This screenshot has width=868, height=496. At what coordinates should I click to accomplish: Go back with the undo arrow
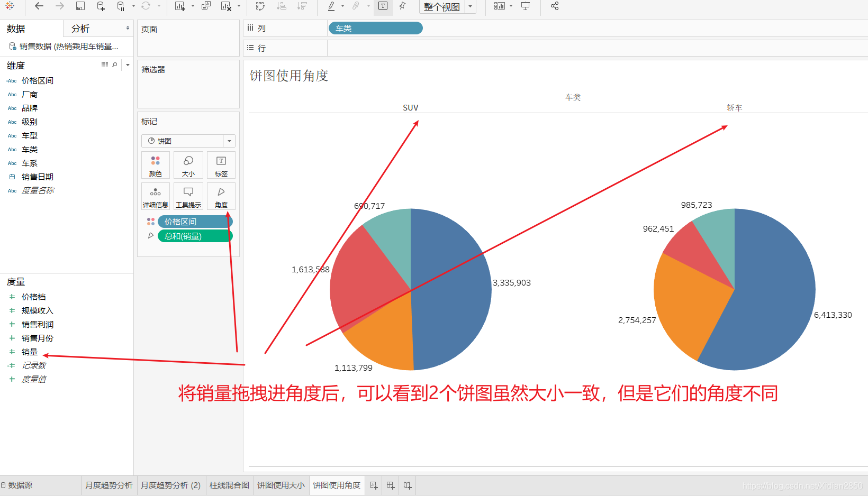coord(39,6)
